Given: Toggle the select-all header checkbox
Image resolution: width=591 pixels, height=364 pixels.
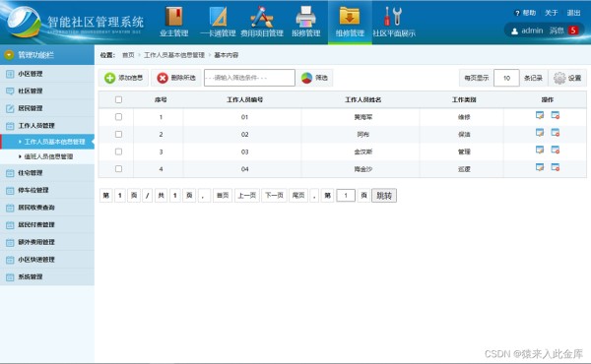Looking at the screenshot, I should click(118, 99).
